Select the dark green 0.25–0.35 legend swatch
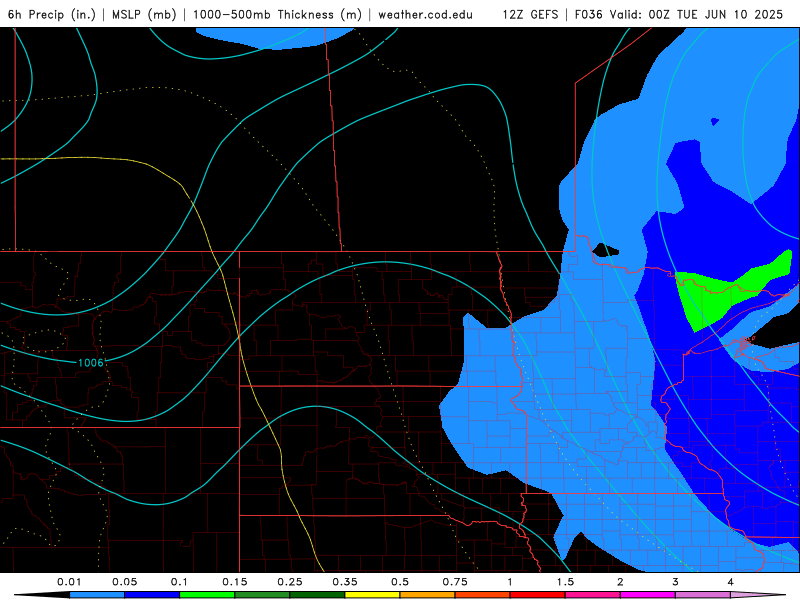 pyautogui.click(x=317, y=595)
